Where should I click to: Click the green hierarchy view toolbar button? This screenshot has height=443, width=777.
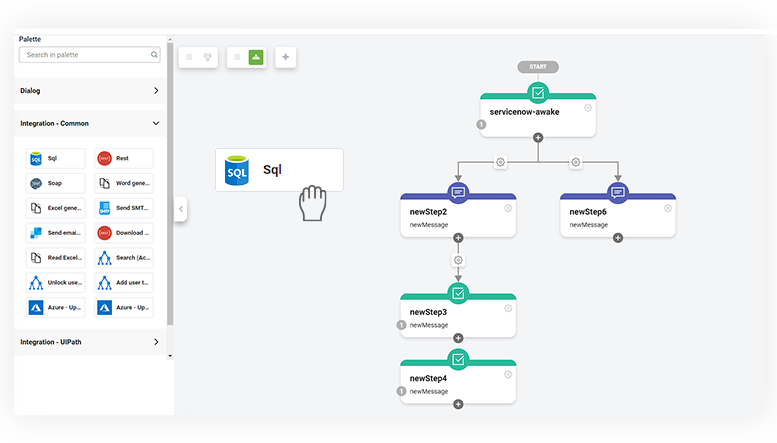pyautogui.click(x=256, y=57)
